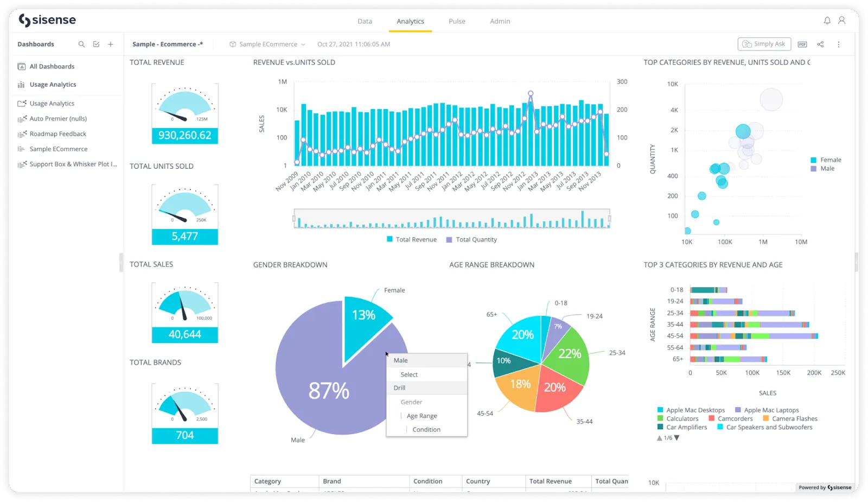Viewport: 868px width, 502px height.
Task: Open the notifications bell
Action: 827,21
